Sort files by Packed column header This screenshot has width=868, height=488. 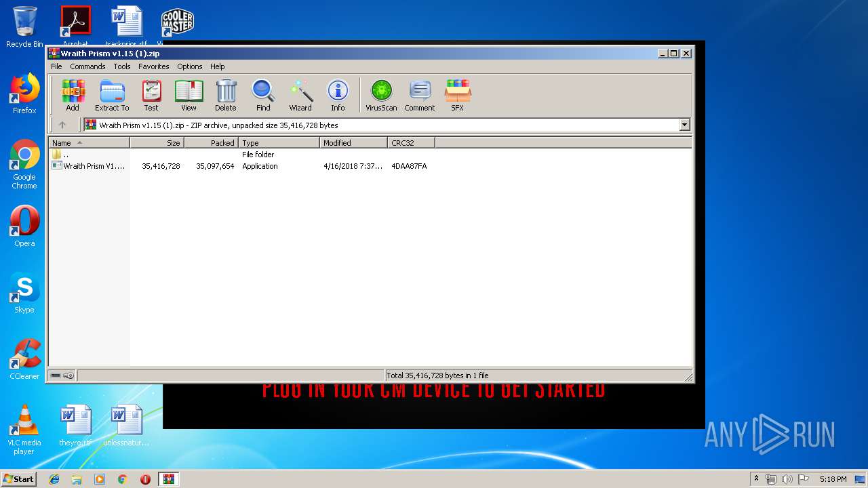point(211,143)
